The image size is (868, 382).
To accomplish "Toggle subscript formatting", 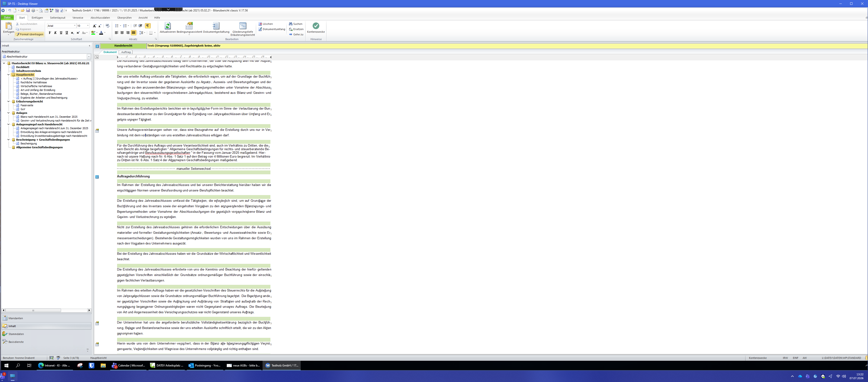I will 72,33.
